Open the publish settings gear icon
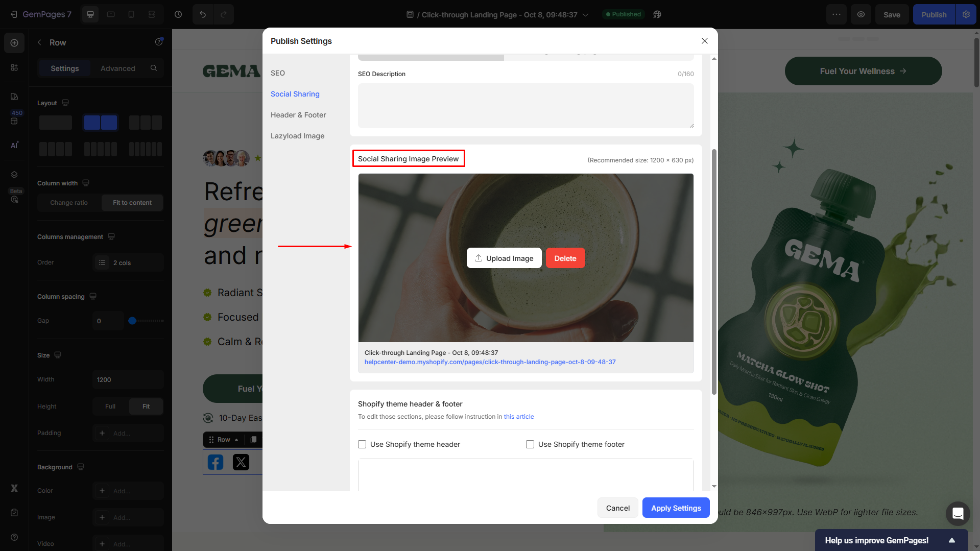 click(x=966, y=14)
